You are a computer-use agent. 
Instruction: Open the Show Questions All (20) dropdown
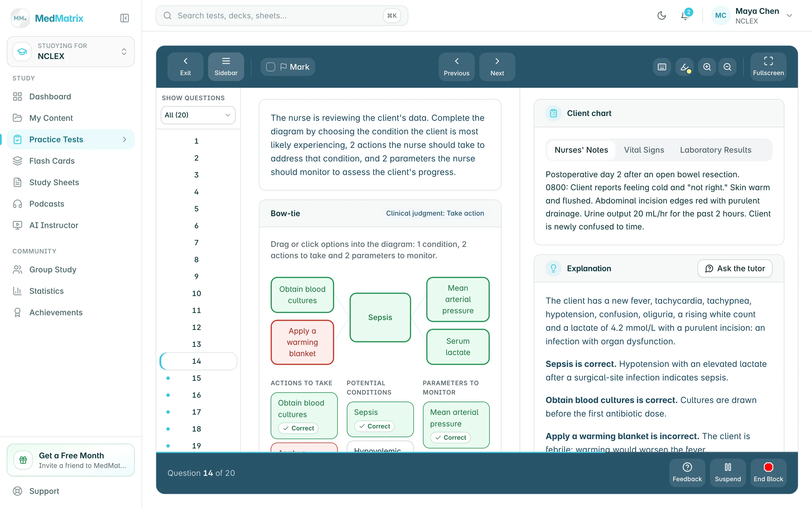pyautogui.click(x=198, y=115)
